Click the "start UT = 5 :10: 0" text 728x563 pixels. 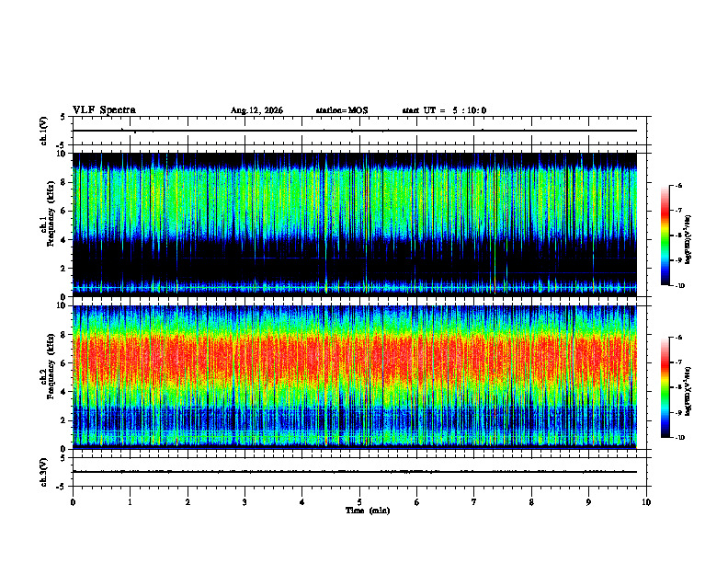444,110
